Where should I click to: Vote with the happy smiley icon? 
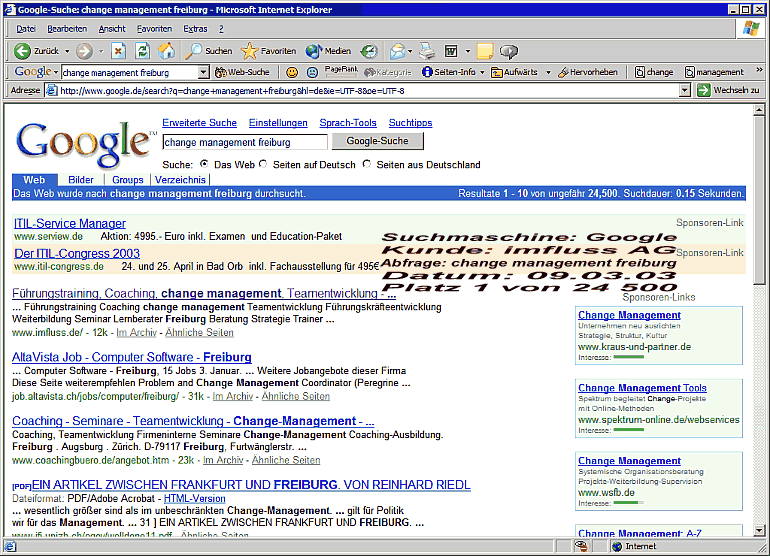292,72
